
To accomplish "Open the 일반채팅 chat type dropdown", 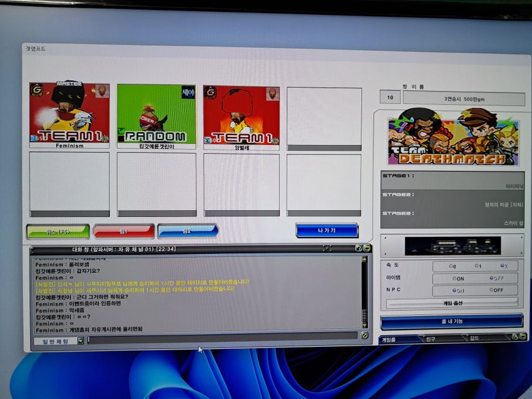I will pos(81,340).
